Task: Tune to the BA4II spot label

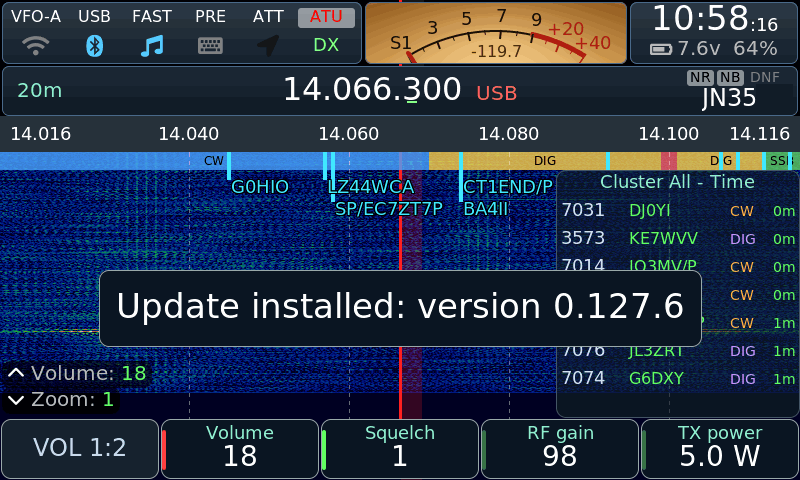Action: [x=486, y=209]
